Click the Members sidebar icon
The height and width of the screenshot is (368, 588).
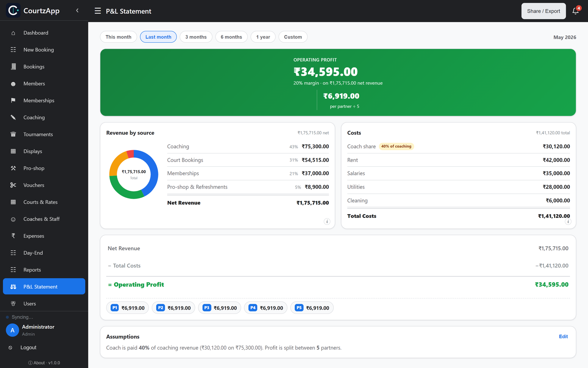pos(13,84)
